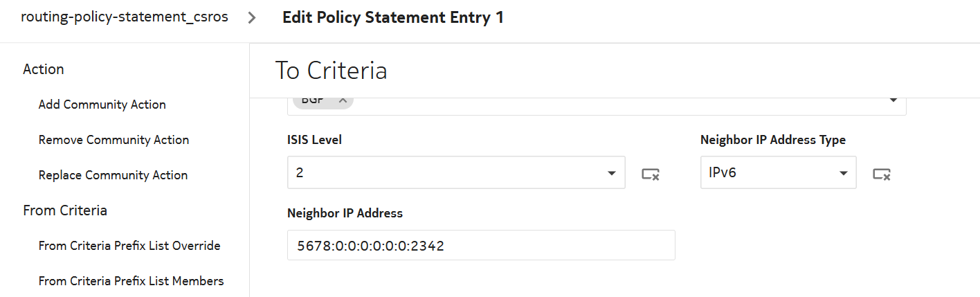Image resolution: width=980 pixels, height=297 pixels.
Task: Open Replace Community Action in sidebar
Action: [x=113, y=175]
